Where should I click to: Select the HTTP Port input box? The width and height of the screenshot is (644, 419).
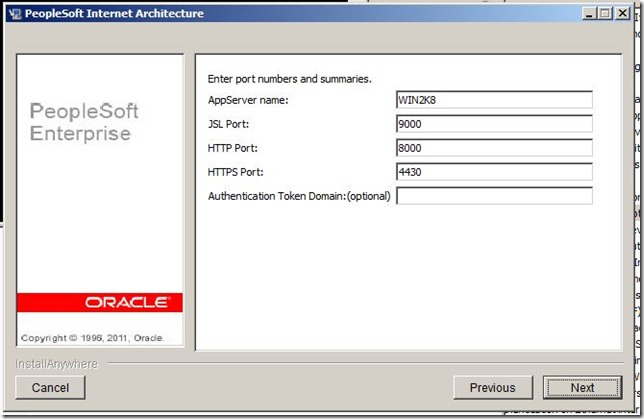(494, 148)
